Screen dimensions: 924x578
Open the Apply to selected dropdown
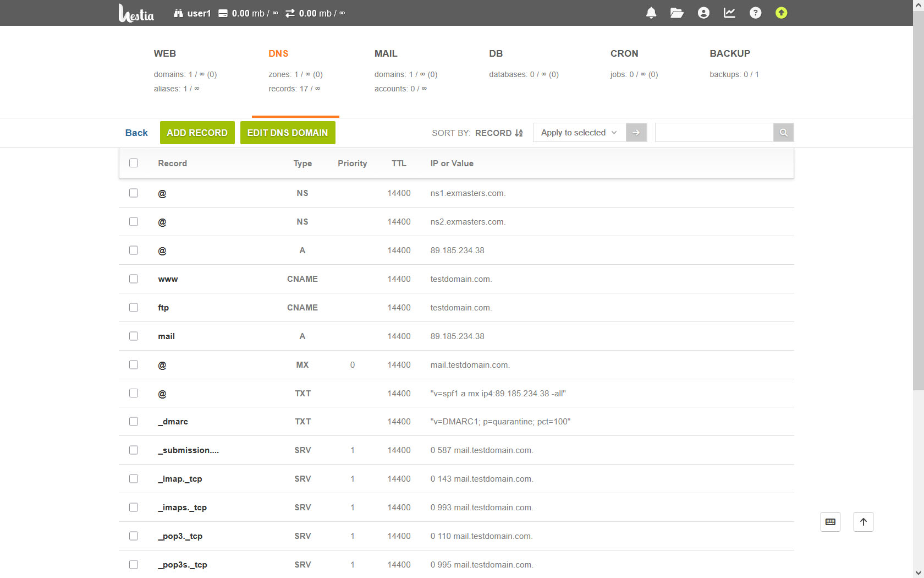[x=579, y=133]
